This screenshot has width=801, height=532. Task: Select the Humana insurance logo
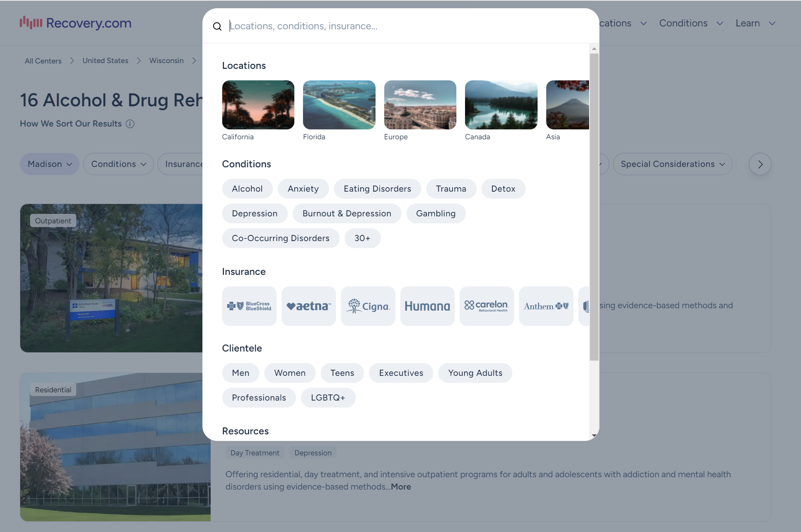(428, 306)
